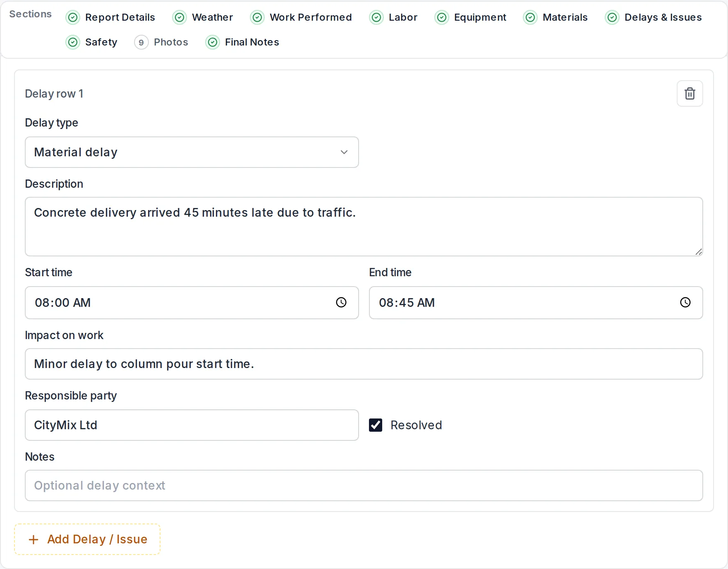The image size is (728, 569).
Task: Edit the Impact on work field
Action: coord(364,364)
